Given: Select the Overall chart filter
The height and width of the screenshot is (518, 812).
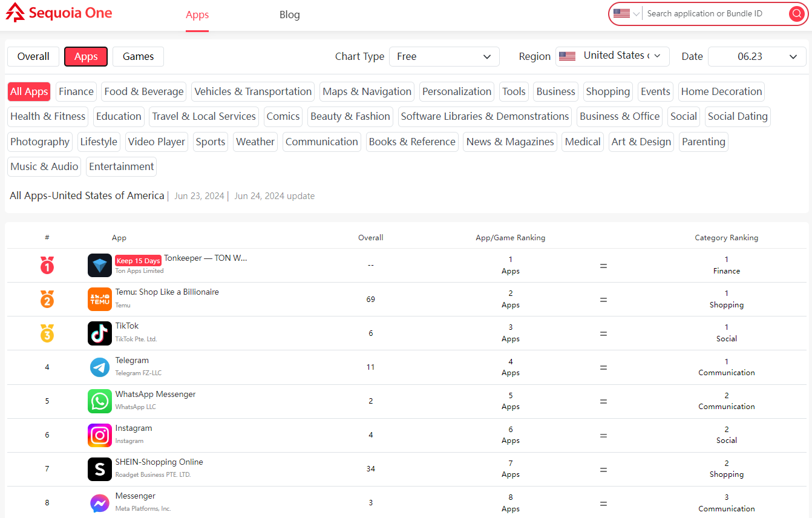Looking at the screenshot, I should coord(33,56).
